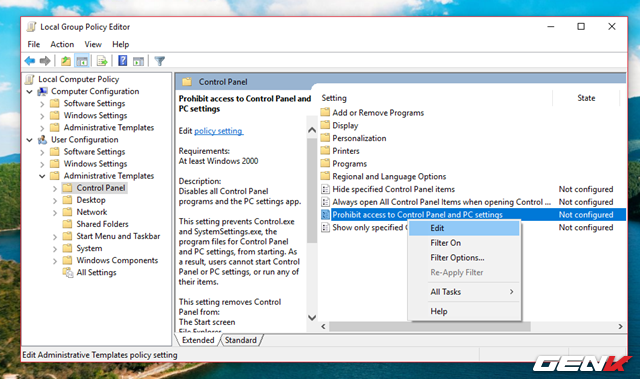This screenshot has width=640, height=379.
Task: Click the Export List toolbar icon
Action: pos(102,61)
